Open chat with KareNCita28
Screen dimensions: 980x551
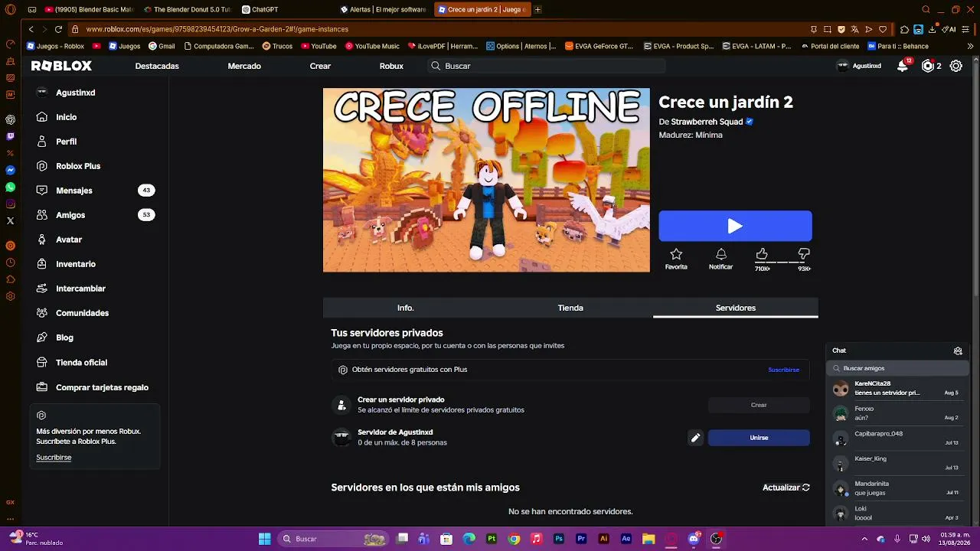(898, 388)
